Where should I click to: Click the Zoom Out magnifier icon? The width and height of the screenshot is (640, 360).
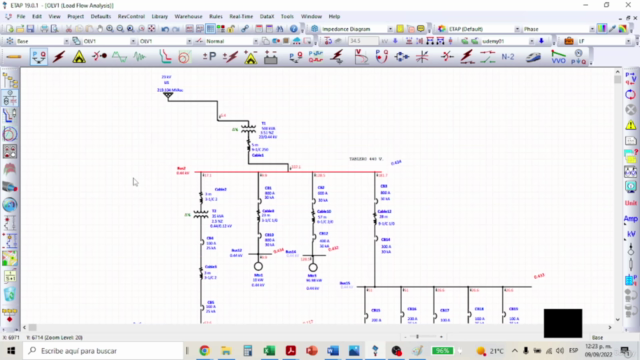click(120, 29)
